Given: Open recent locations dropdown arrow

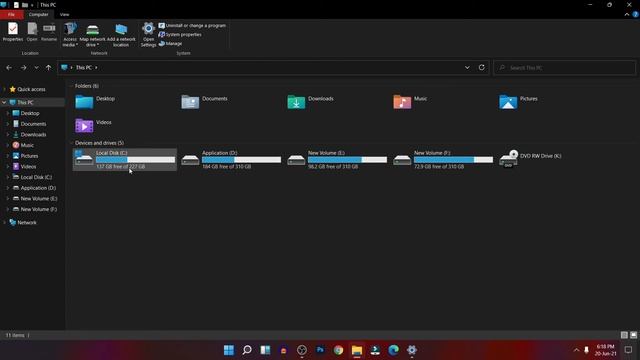Looking at the screenshot, I should (x=36, y=67).
